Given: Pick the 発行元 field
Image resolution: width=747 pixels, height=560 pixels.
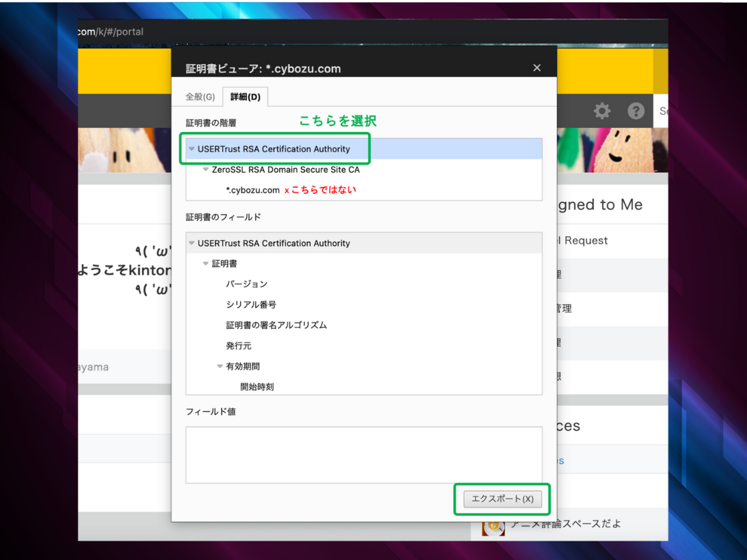Looking at the screenshot, I should (x=239, y=346).
